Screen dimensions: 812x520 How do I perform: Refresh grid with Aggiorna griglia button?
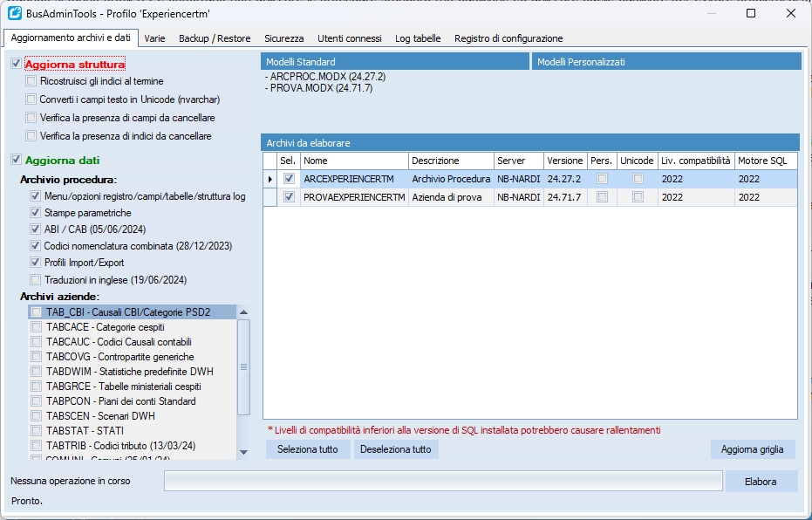point(753,449)
